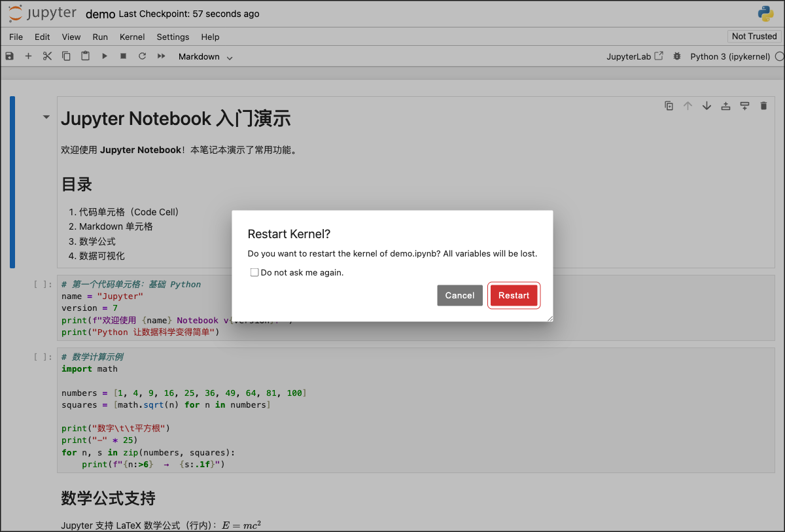Duplicate the title cell

tap(669, 105)
